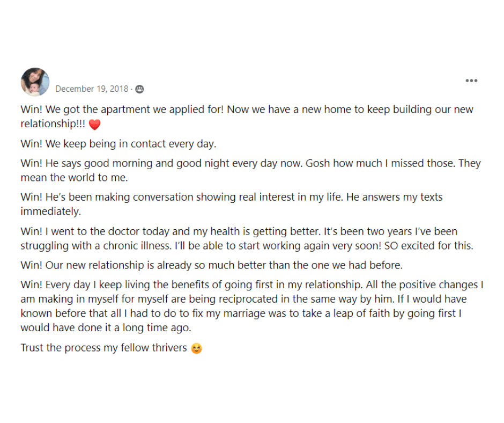
Task: Click the word 'immediately.' on its own line
Action: click(x=51, y=211)
